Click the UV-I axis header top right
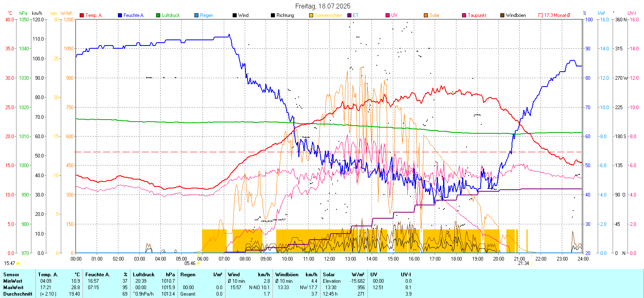644x298 pixels. 632,13
